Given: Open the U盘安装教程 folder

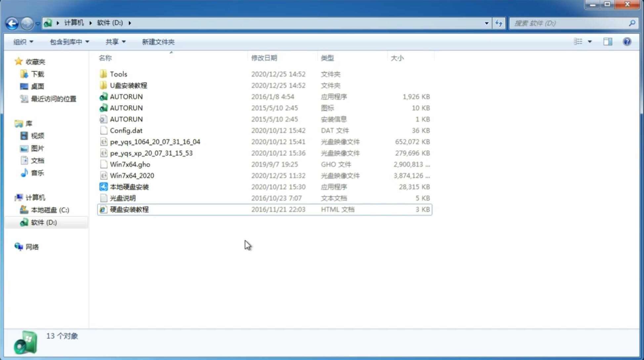Looking at the screenshot, I should 128,85.
